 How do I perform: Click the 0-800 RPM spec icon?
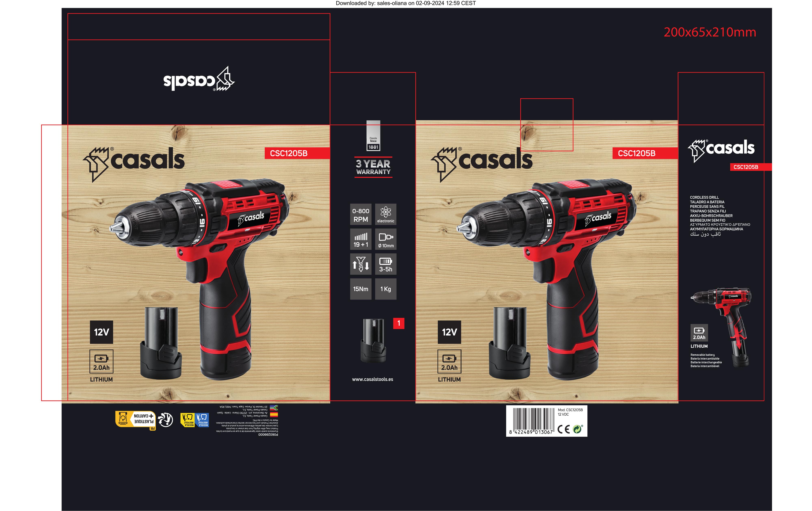pyautogui.click(x=360, y=214)
